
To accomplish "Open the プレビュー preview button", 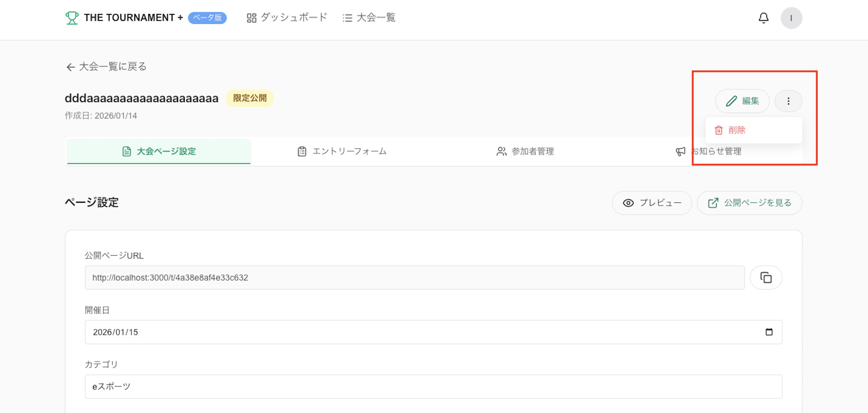I will click(x=652, y=203).
